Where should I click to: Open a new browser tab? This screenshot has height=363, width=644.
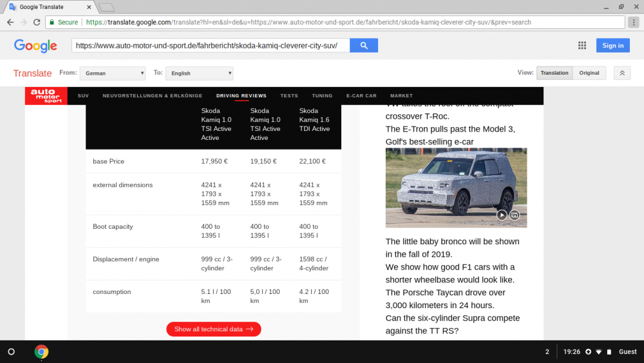(107, 7)
